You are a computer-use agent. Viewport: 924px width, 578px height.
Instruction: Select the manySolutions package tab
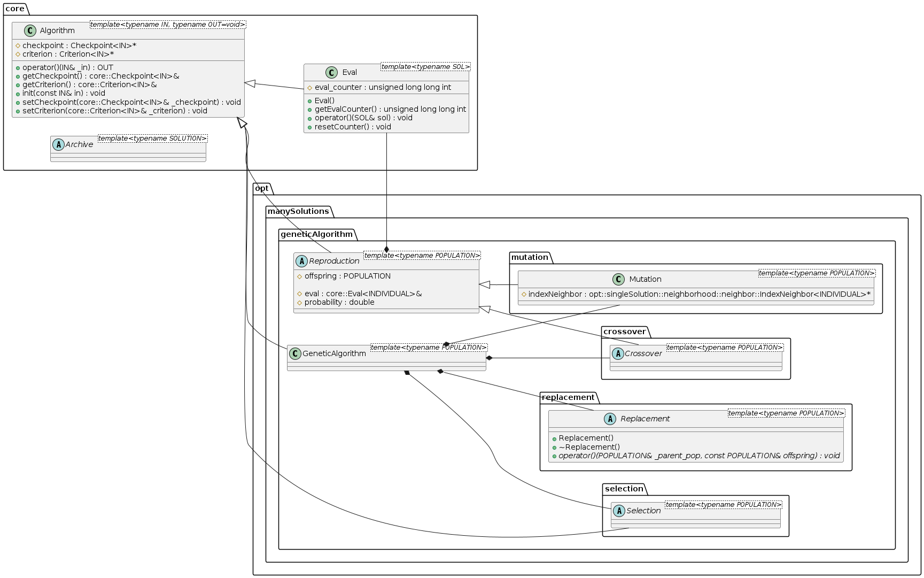click(298, 211)
